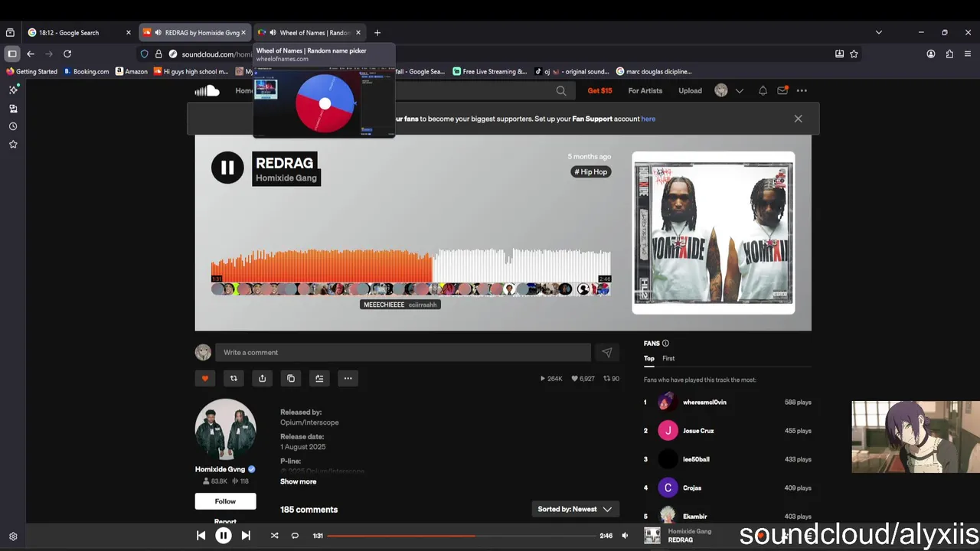Toggle repeat in player bar

[x=295, y=536]
